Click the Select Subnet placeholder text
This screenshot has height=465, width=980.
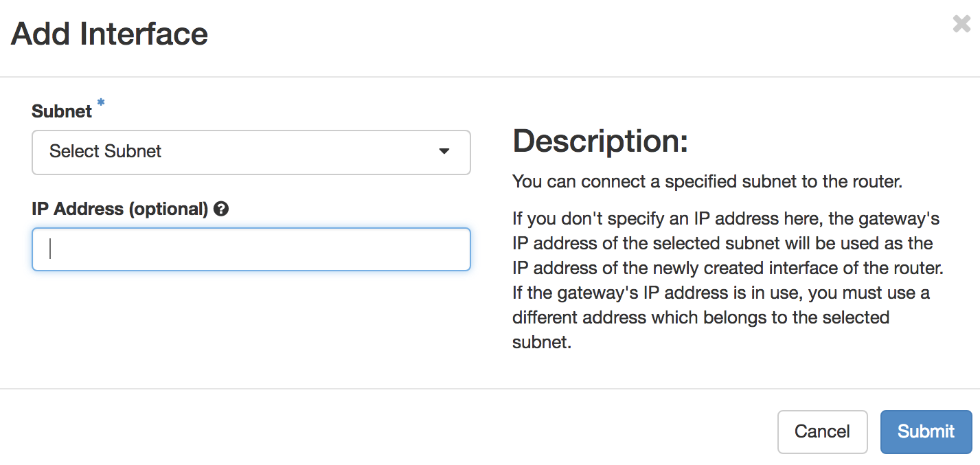[105, 151]
